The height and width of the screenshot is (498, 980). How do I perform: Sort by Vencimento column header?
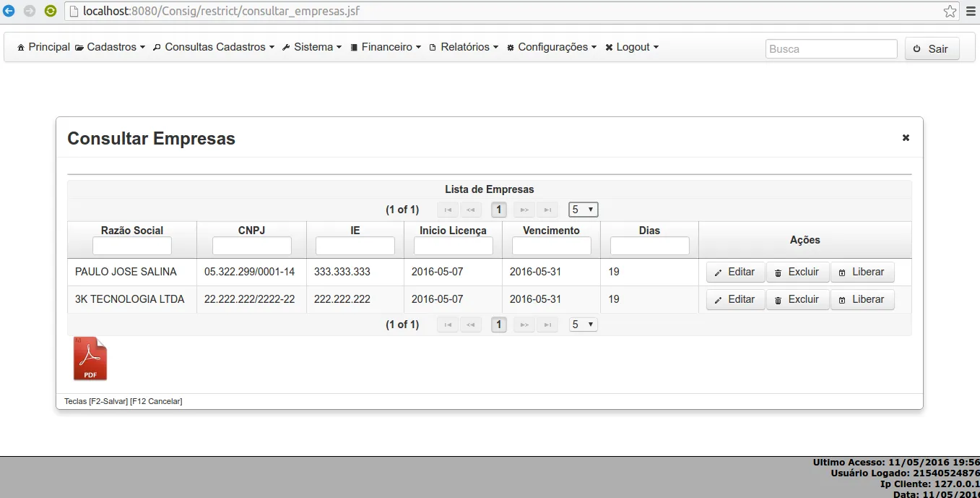click(x=552, y=231)
